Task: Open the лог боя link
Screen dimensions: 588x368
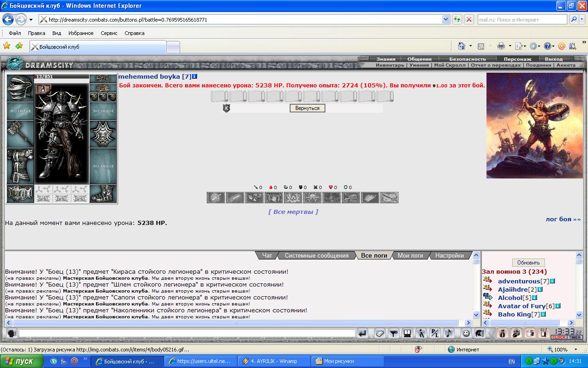Action: (x=563, y=219)
